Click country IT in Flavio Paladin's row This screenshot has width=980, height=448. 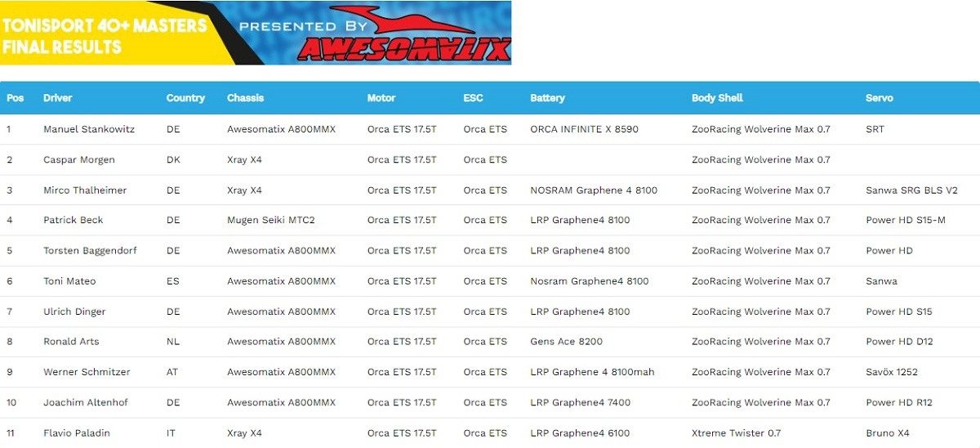point(171,433)
